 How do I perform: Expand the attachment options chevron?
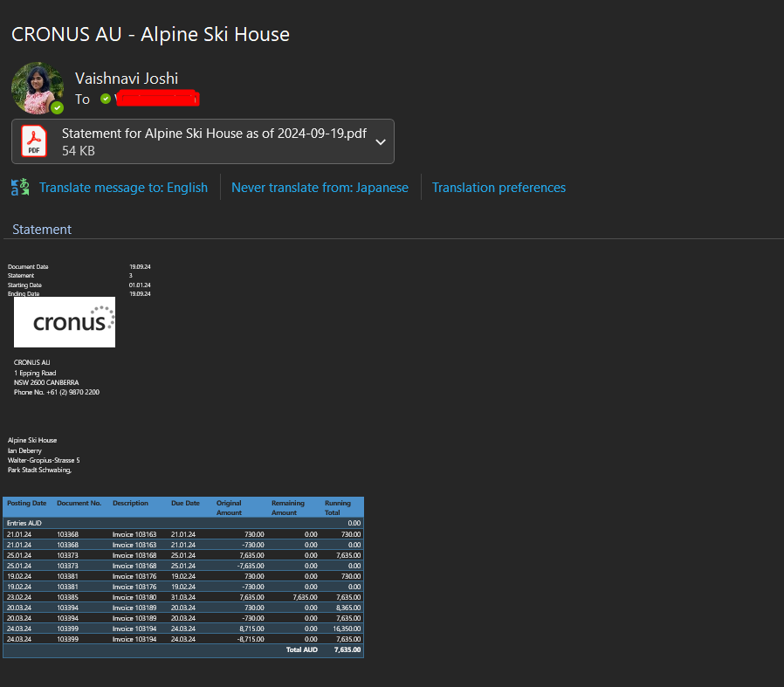pyautogui.click(x=381, y=142)
